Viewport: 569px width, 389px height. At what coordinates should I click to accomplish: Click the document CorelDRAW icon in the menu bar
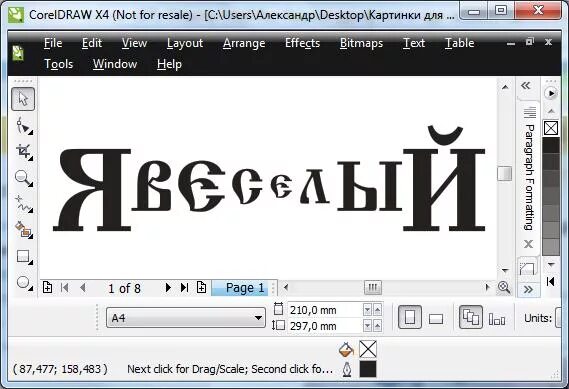18,54
